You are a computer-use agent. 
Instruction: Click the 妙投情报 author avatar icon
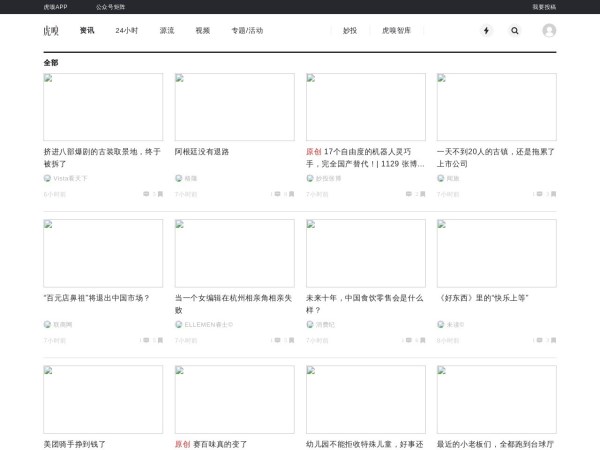(310, 178)
